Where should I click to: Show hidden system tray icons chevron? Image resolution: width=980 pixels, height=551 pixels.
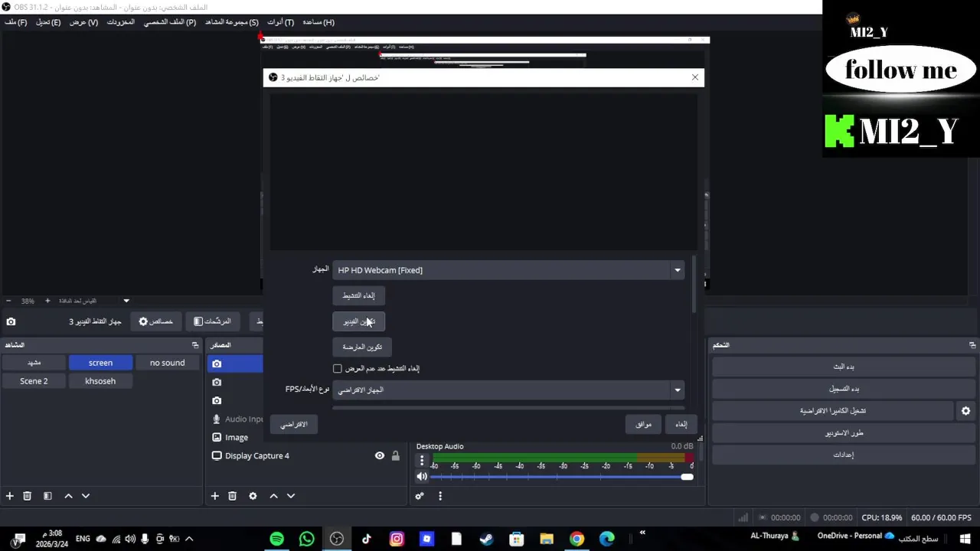189,539
